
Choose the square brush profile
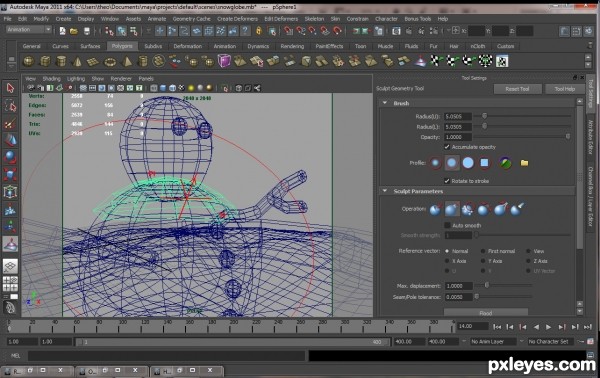(x=484, y=163)
